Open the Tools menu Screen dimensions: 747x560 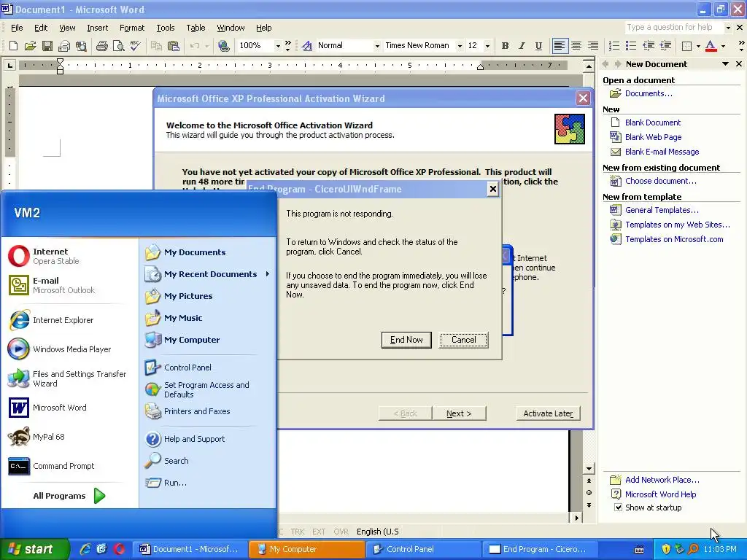click(x=166, y=28)
